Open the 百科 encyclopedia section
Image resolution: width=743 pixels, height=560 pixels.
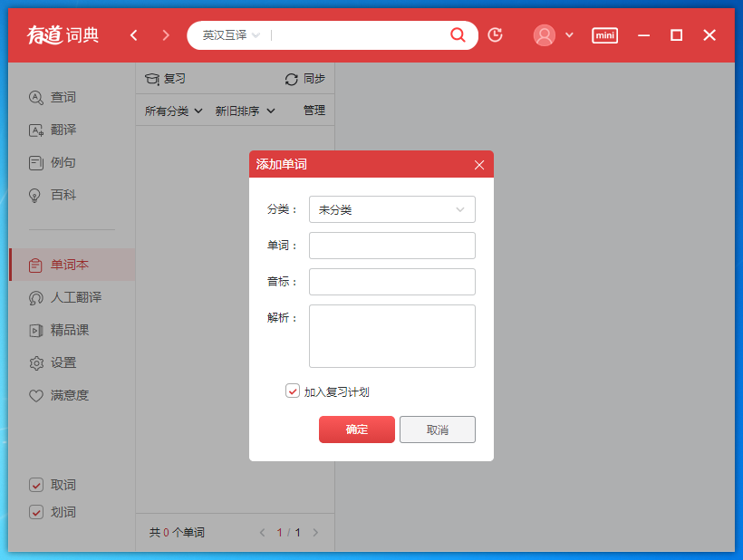coord(63,195)
